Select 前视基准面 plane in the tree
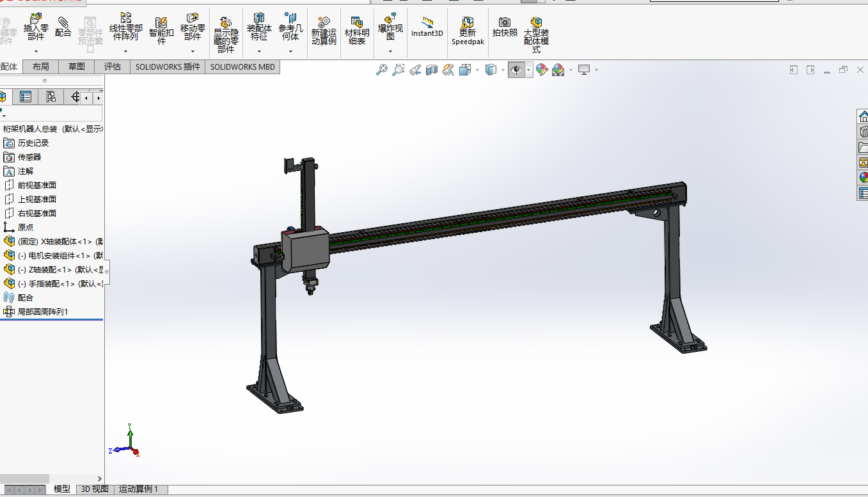The width and height of the screenshot is (868, 497). click(x=37, y=185)
